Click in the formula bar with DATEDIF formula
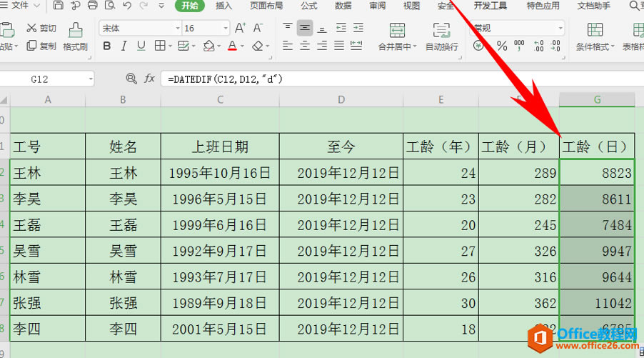The width and height of the screenshot is (644, 358). point(403,79)
